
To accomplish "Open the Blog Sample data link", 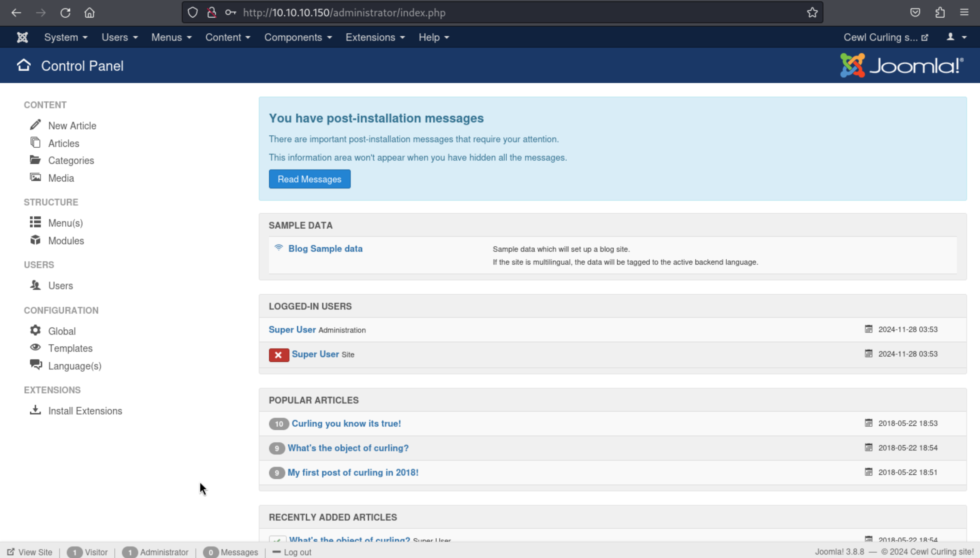I will pos(325,249).
